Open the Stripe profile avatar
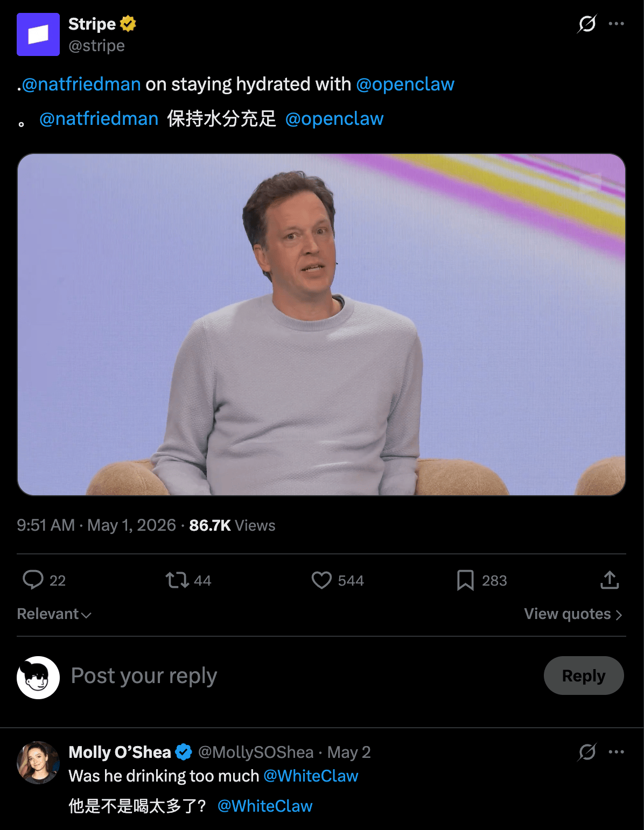This screenshot has height=830, width=644. (38, 34)
